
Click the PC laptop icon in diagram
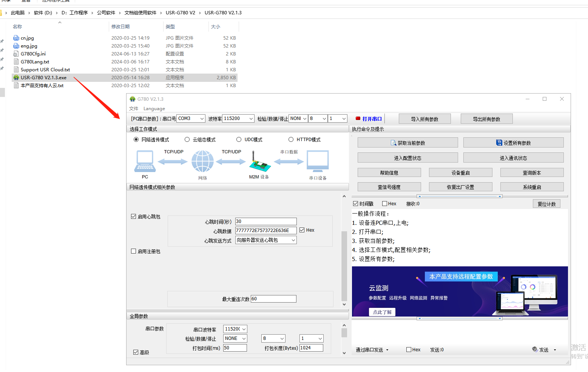tap(145, 161)
